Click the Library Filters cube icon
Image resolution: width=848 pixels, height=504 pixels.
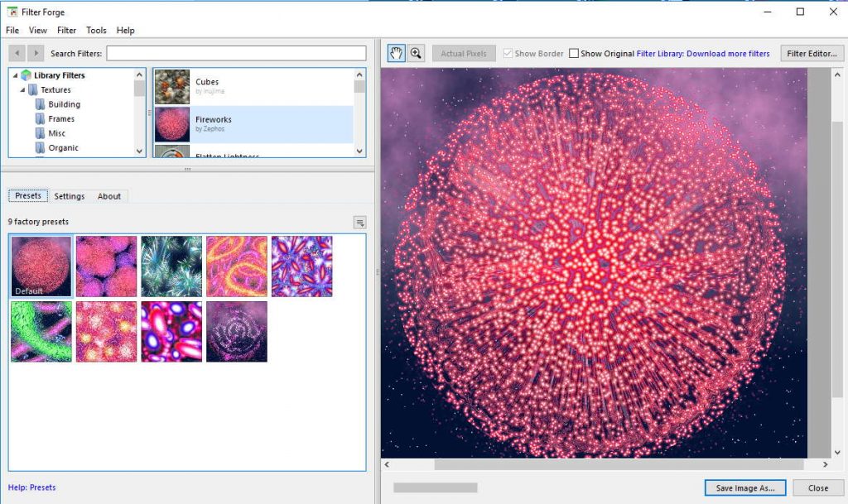click(x=26, y=75)
